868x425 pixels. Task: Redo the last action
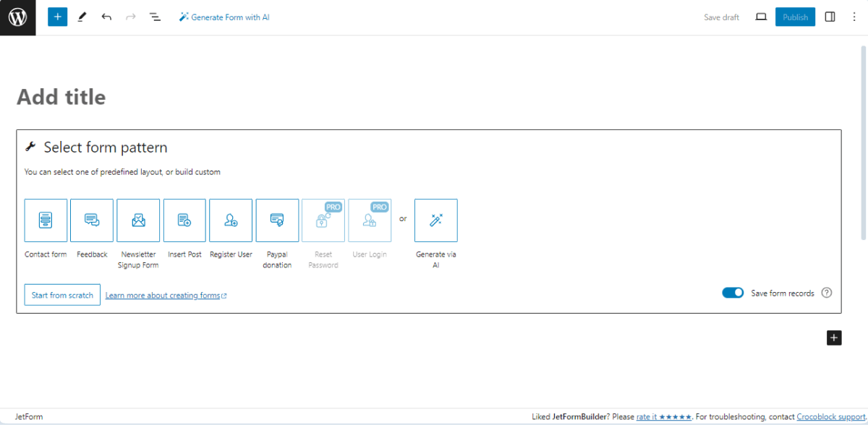click(x=131, y=17)
